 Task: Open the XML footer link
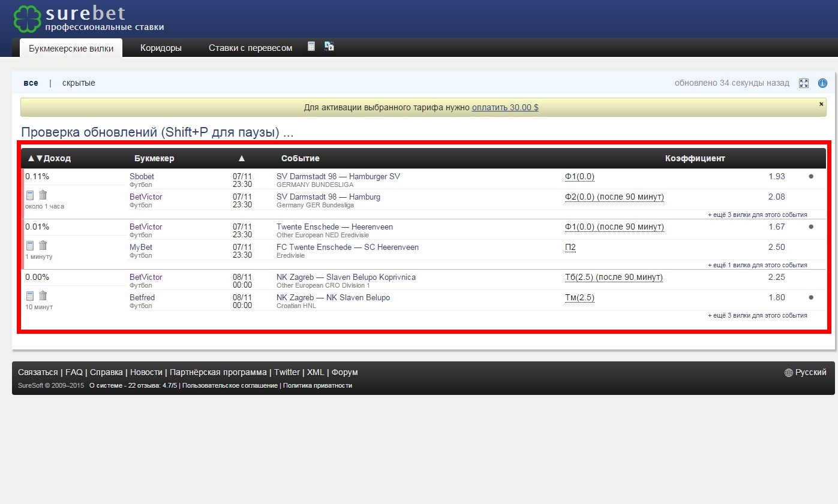tap(316, 372)
